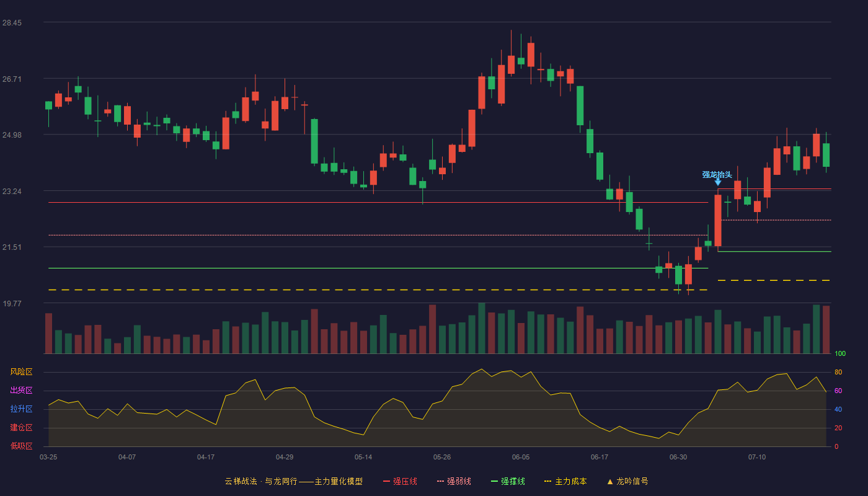Image resolution: width=868 pixels, height=496 pixels.
Task: Click the 06-17 date label
Action: (600, 457)
